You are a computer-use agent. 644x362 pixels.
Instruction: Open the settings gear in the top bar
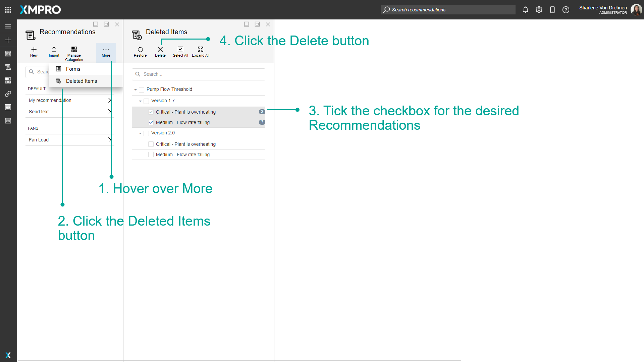pyautogui.click(x=539, y=10)
